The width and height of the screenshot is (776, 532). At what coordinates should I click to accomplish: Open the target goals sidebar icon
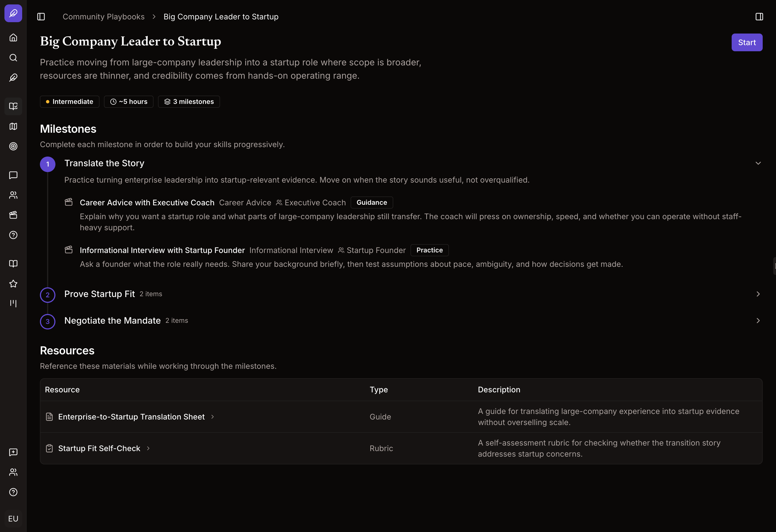[13, 146]
